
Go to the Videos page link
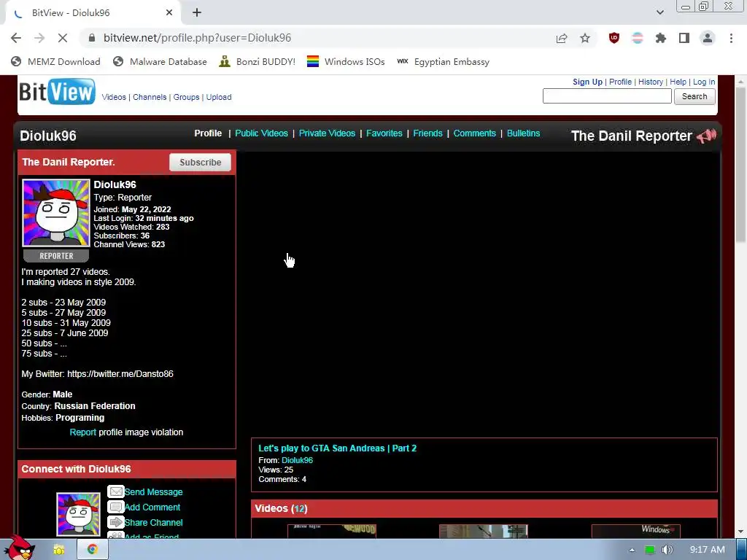pos(114,97)
